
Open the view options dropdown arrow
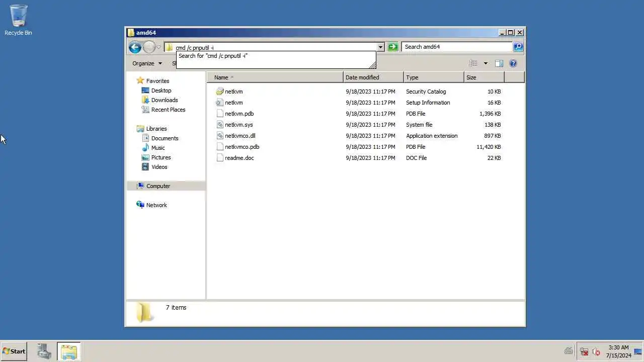coord(486,63)
